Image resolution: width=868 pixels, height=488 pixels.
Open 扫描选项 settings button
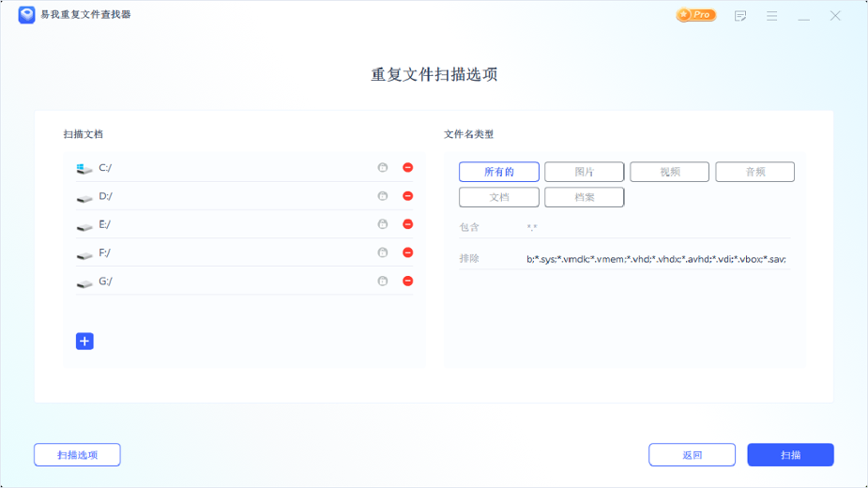(x=77, y=455)
